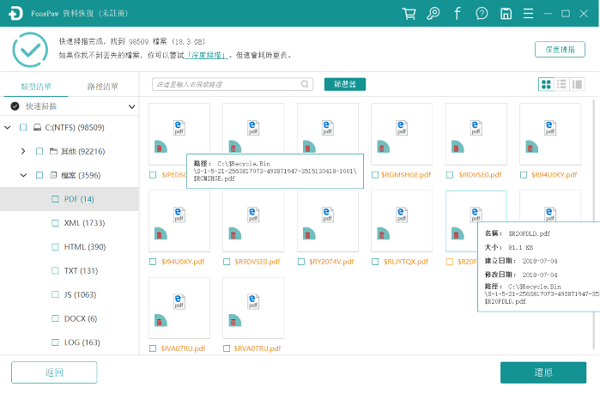The image size is (600, 393).
Task: Tick checkbox for $RGMSHGE.pdf
Action: coord(375,175)
